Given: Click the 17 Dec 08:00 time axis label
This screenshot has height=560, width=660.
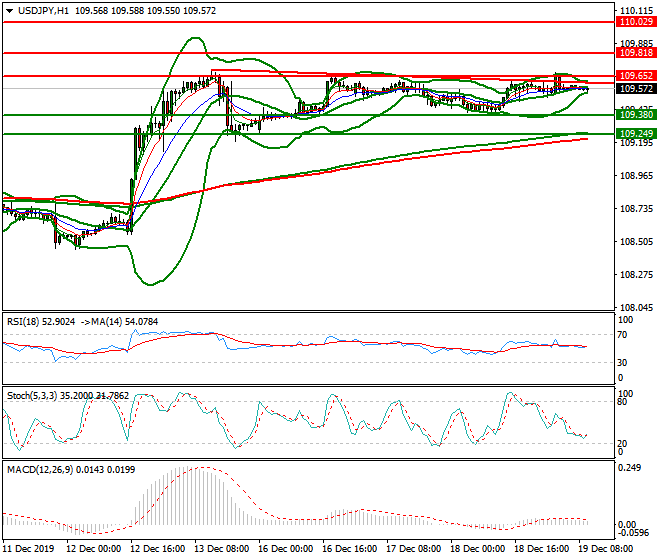Looking at the screenshot, I should tap(413, 549).
